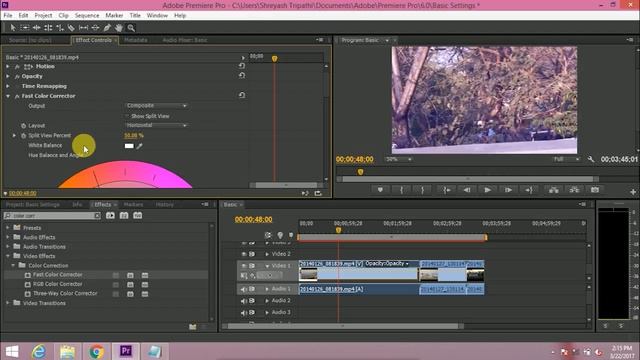Enable the Show Split View checkbox
This screenshot has width=640, height=360.
pyautogui.click(x=127, y=116)
